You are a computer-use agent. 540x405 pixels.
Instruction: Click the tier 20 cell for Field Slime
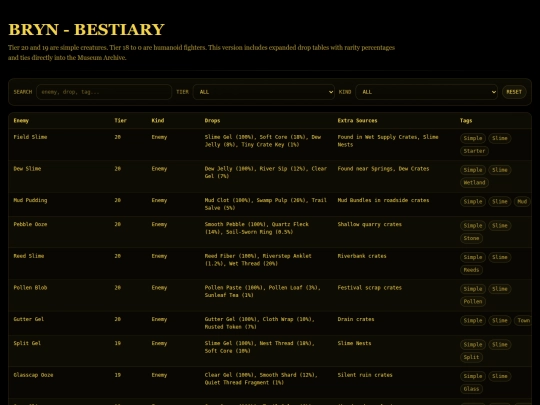pos(117,137)
